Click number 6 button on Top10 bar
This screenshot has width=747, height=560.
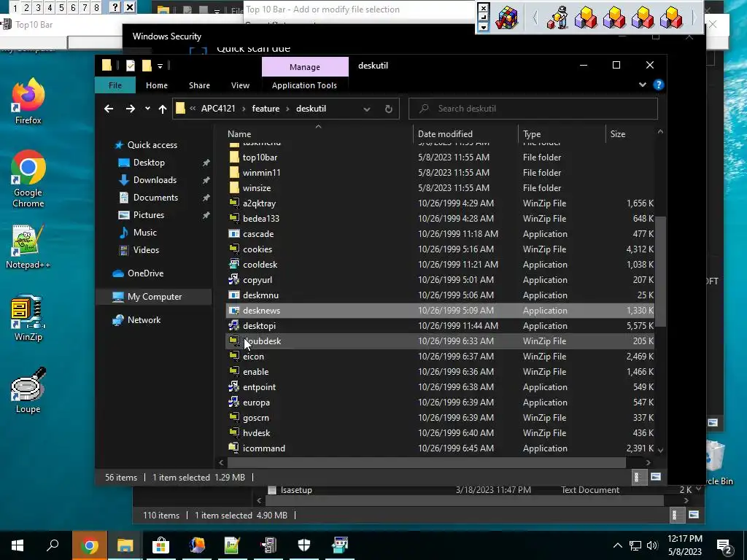[74, 7]
